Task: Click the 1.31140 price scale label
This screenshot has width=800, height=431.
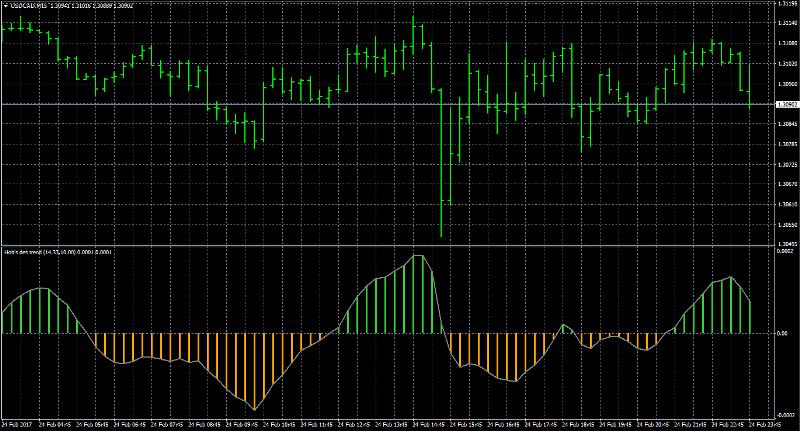Action: point(786,23)
